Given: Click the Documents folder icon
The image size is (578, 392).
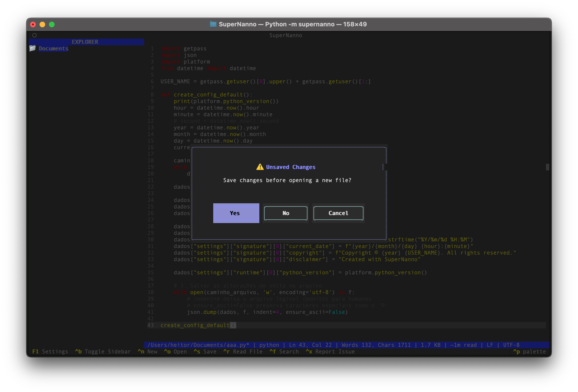Looking at the screenshot, I should (32, 48).
